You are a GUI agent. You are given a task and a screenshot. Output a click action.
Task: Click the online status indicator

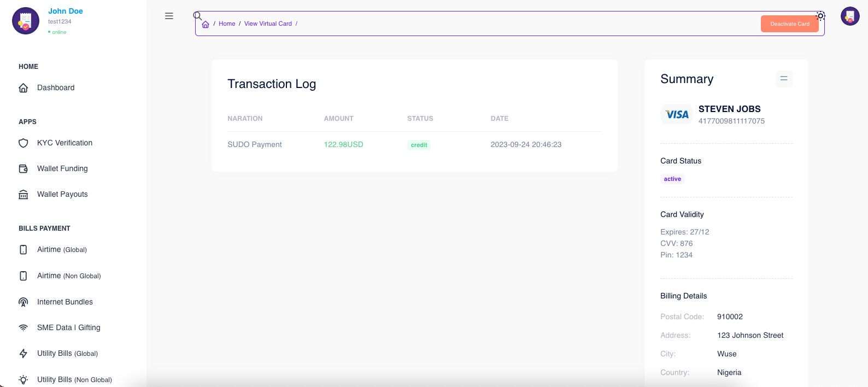pyautogui.click(x=57, y=32)
